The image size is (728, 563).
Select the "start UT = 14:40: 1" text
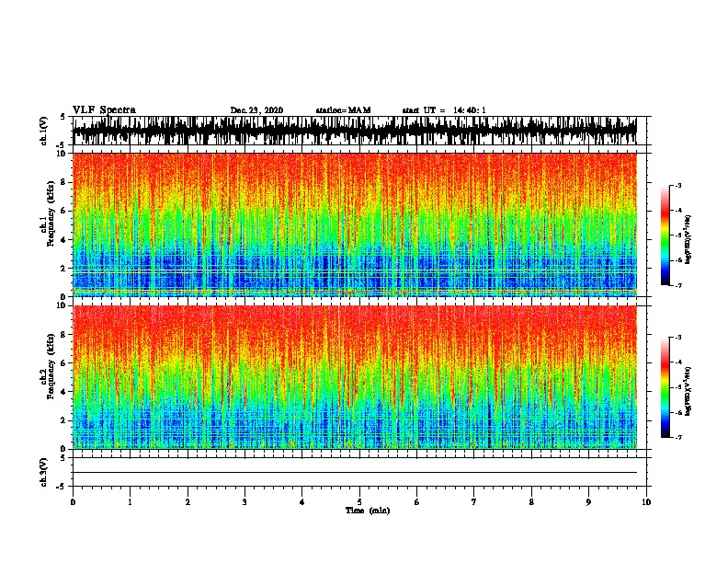pos(444,110)
